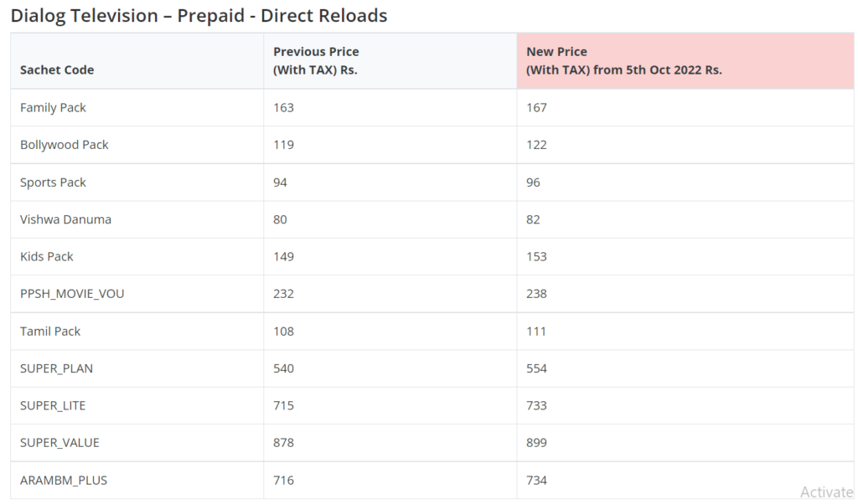Click the PPSH_MOVIE_VOU sachet code
Screen dimensions: 858x504
click(x=72, y=294)
